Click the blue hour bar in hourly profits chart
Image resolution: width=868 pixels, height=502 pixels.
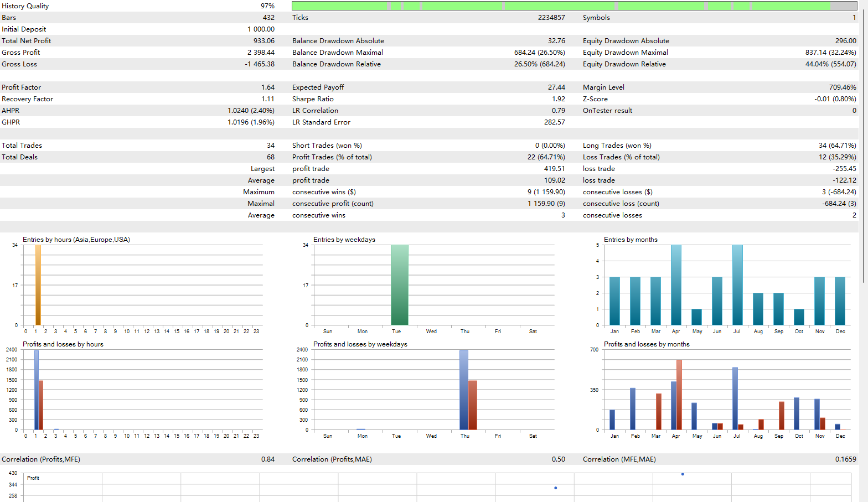[37, 390]
